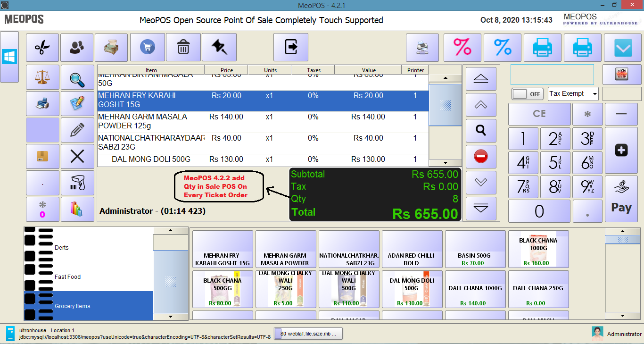
Task: Click the cardboard box package icon
Action: pyautogui.click(x=42, y=157)
